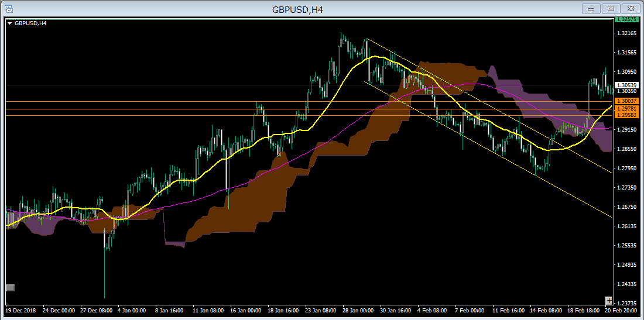Click the GBPUSD,H4 window title text
Viewport: 644px width, 320px height.
(297, 9)
